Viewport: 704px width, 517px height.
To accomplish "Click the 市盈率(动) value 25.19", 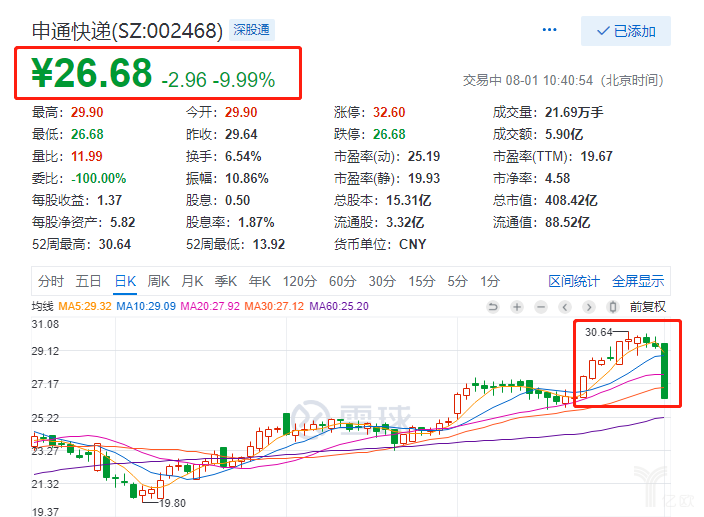I will pos(424,156).
